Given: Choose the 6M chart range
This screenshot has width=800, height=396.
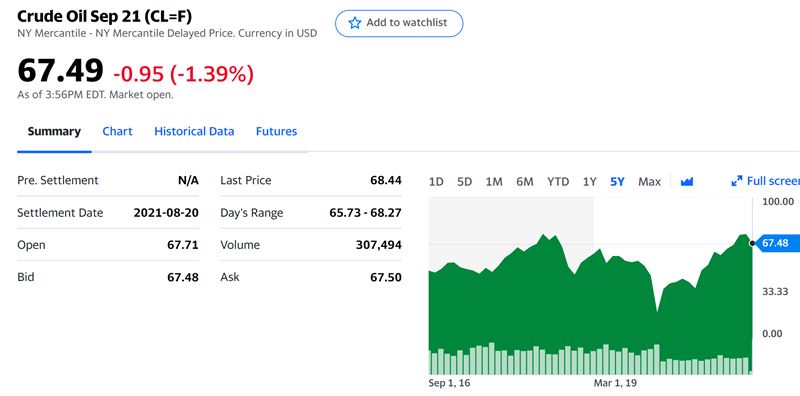Looking at the screenshot, I should 524,182.
